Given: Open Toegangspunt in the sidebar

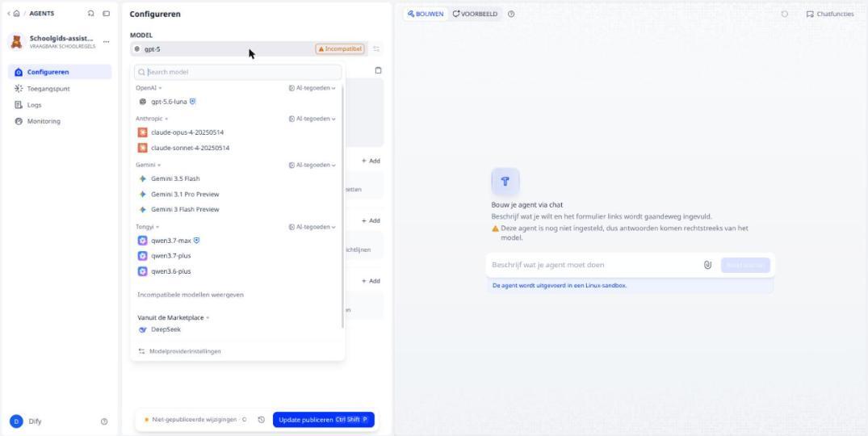Looking at the screenshot, I should point(60,89).
